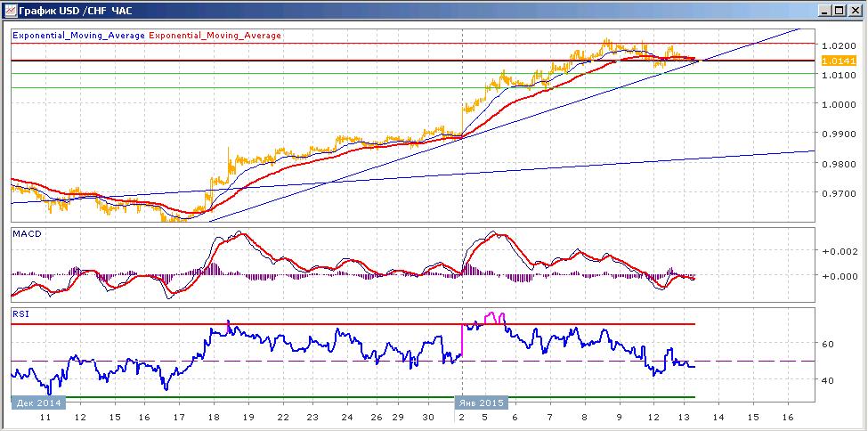This screenshot has height=431, width=868.
Task: Select the Дек 2014 month marker
Action: click(38, 403)
